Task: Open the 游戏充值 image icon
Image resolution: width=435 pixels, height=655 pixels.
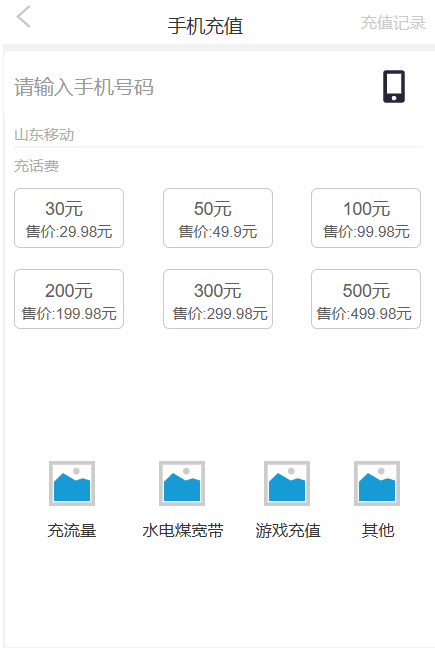Action: [287, 483]
